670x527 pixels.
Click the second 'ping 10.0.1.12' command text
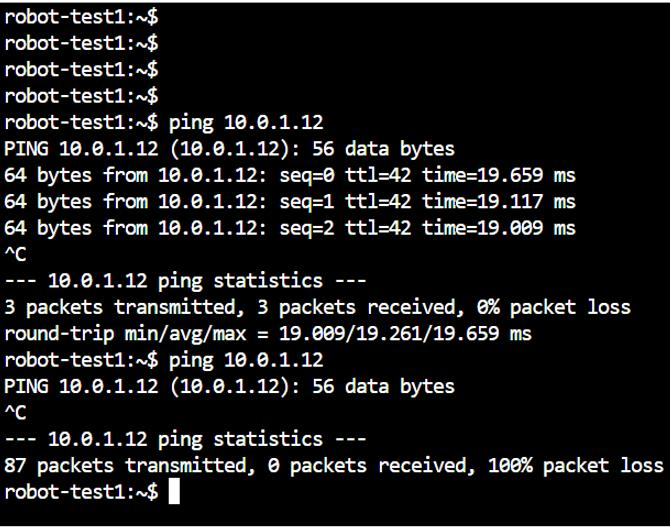pyautogui.click(x=246, y=360)
